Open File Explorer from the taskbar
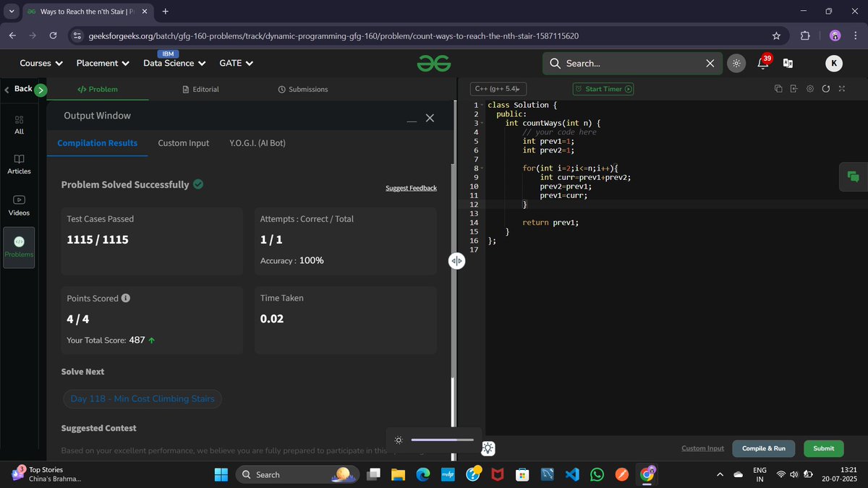Screen dimensions: 868x488 (399, 474)
